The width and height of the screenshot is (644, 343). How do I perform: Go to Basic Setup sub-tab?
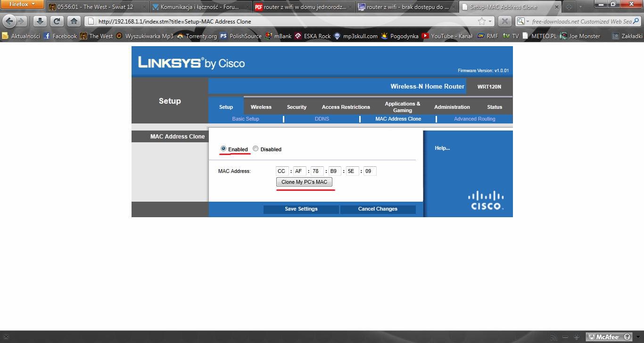tap(246, 119)
